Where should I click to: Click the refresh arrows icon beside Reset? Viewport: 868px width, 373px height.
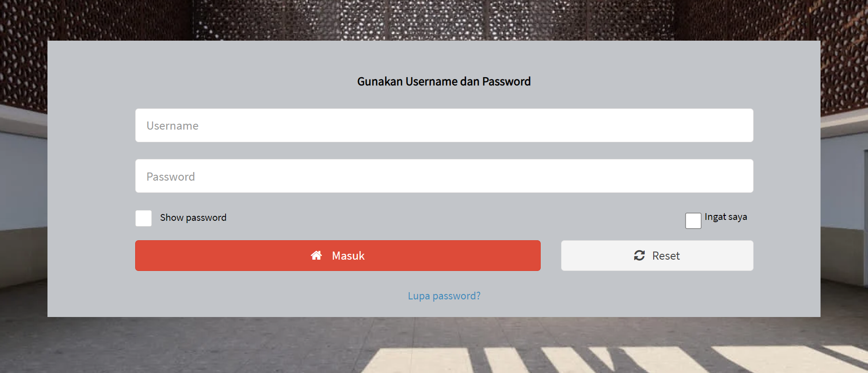tap(639, 256)
